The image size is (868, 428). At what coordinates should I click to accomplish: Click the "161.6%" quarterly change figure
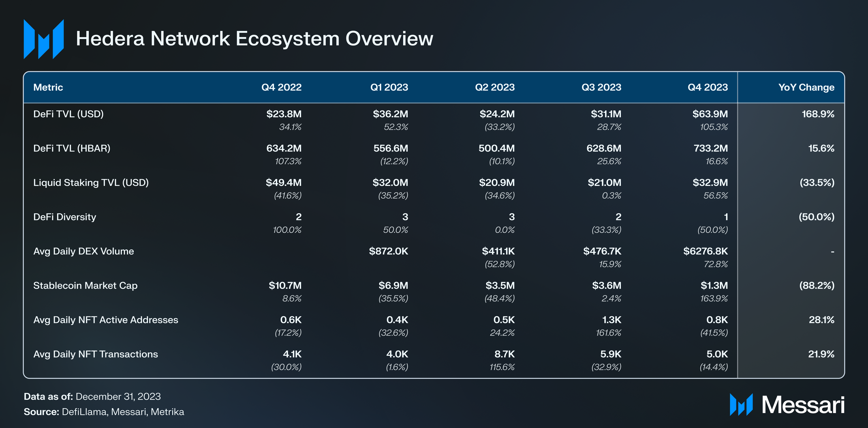click(x=609, y=333)
